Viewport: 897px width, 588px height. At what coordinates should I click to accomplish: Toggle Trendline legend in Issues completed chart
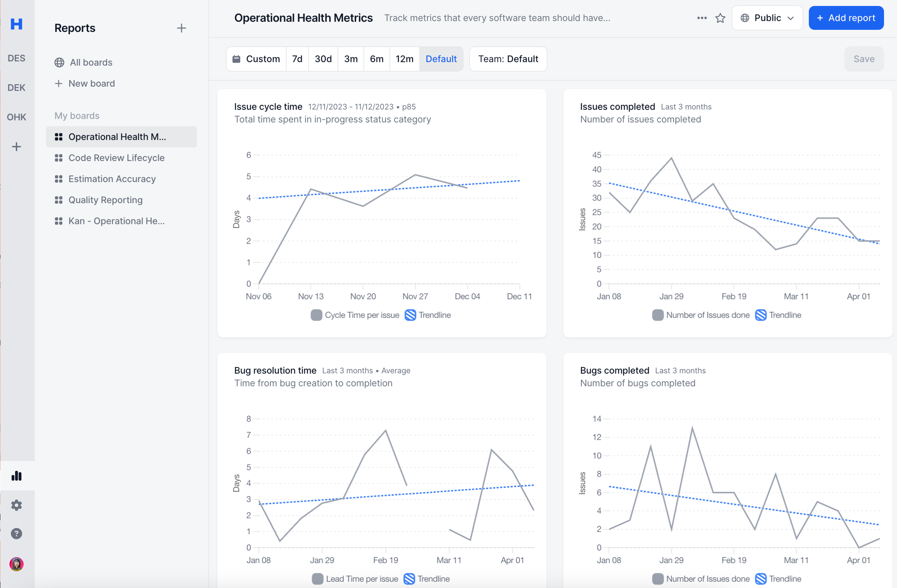coord(778,315)
